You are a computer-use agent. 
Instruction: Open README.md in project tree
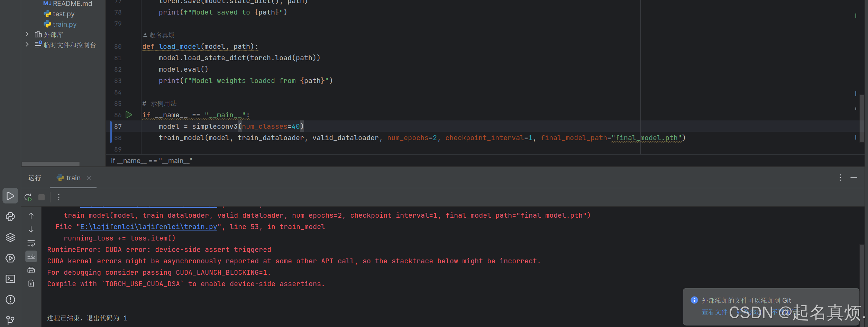point(68,3)
